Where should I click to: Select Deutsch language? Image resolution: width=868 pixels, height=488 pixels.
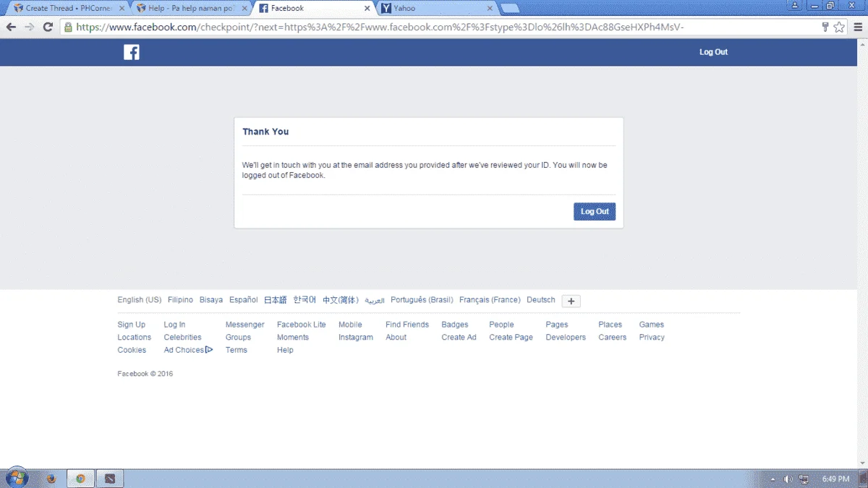click(x=541, y=300)
